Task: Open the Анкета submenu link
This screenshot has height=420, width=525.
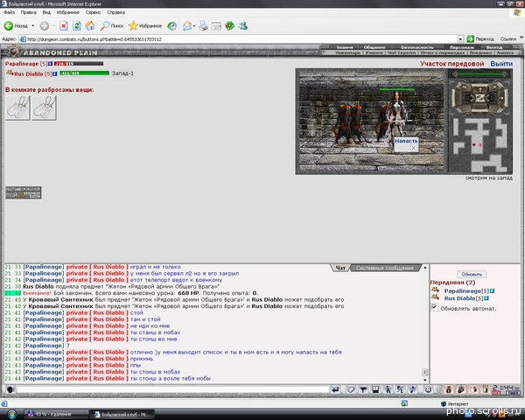Action: (505, 52)
